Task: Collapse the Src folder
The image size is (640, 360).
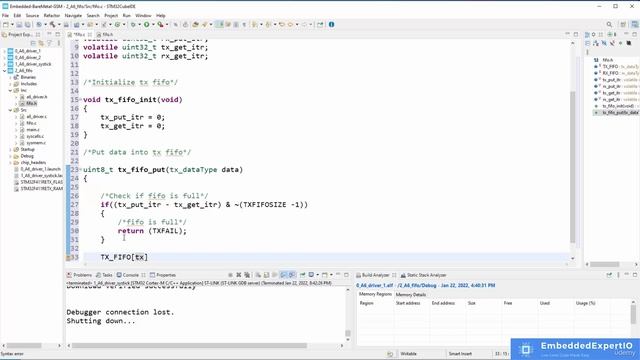Action: [x=10, y=110]
